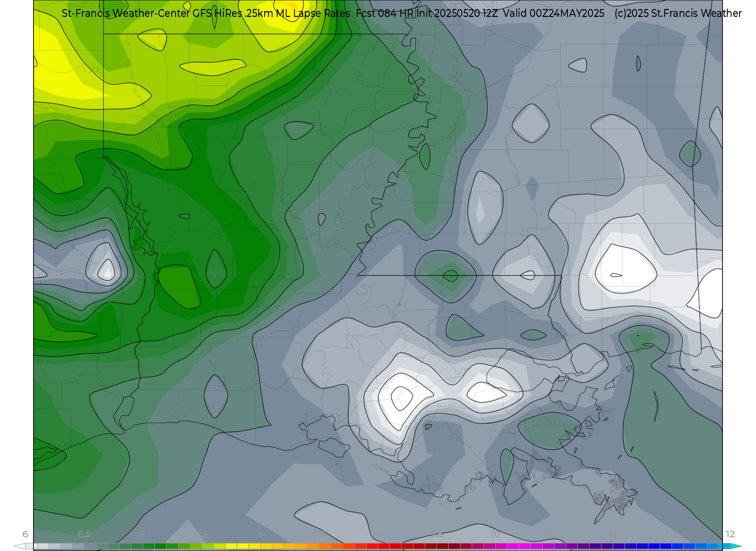Click the "8" label on the color scale
The width and height of the screenshot is (756, 551).
[x=260, y=534]
